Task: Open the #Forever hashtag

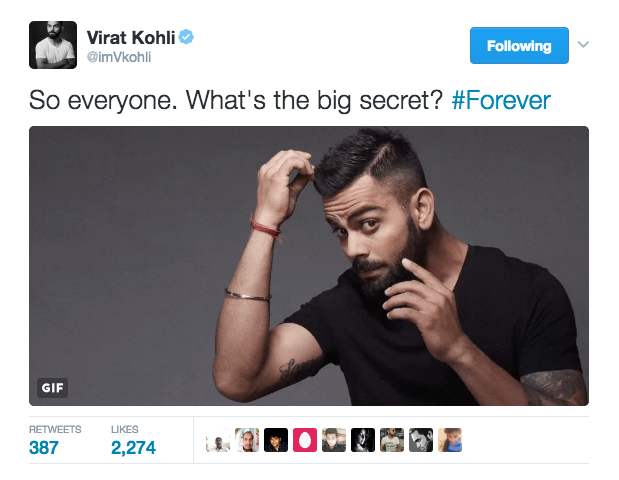Action: [501, 100]
